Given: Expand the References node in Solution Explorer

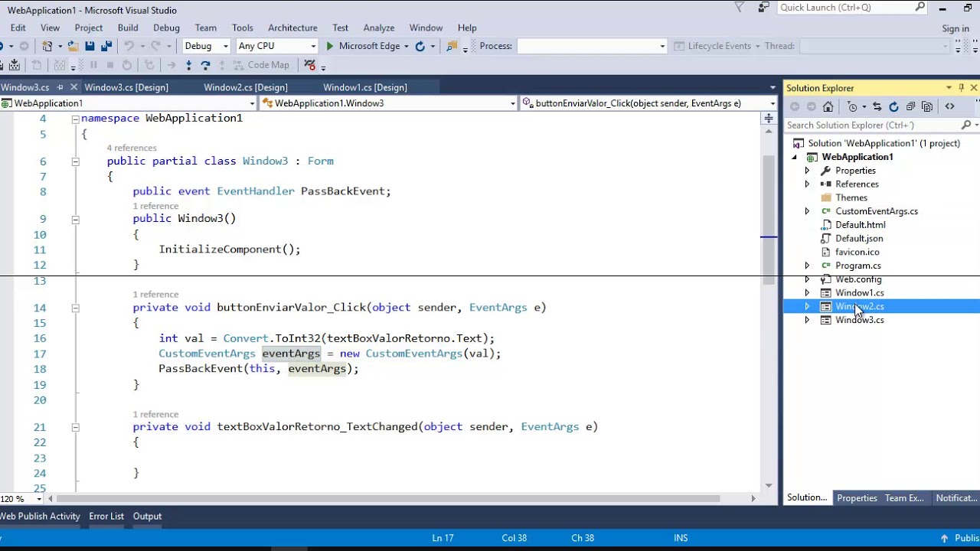Looking at the screenshot, I should 807,184.
